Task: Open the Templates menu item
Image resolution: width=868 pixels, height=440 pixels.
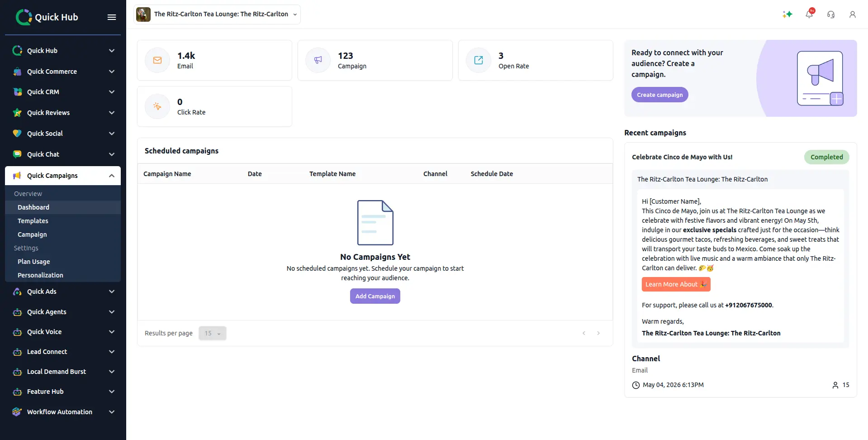Action: tap(63, 221)
